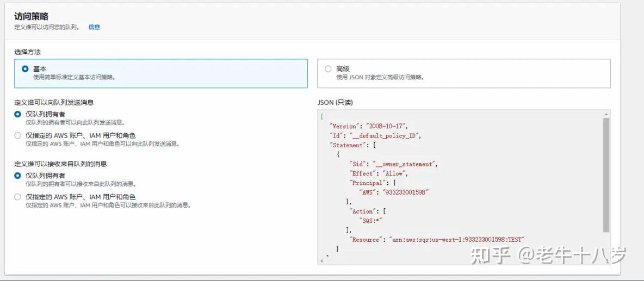Click the "Version": "2008-10-17" line
The width and height of the screenshot is (644, 281).
[369, 126]
